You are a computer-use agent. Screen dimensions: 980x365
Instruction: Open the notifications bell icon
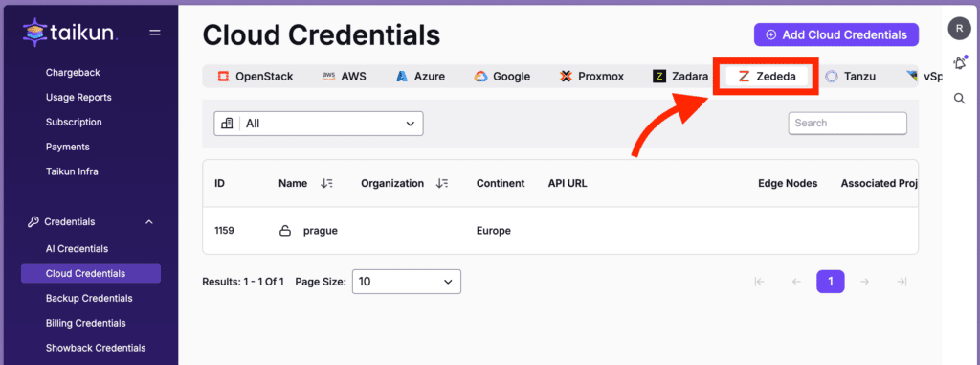(x=959, y=63)
